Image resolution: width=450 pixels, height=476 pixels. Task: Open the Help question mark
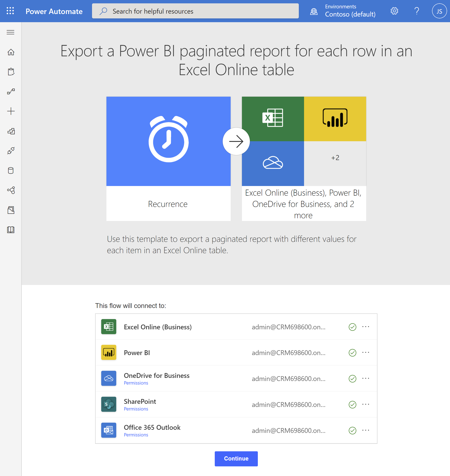[x=417, y=11]
